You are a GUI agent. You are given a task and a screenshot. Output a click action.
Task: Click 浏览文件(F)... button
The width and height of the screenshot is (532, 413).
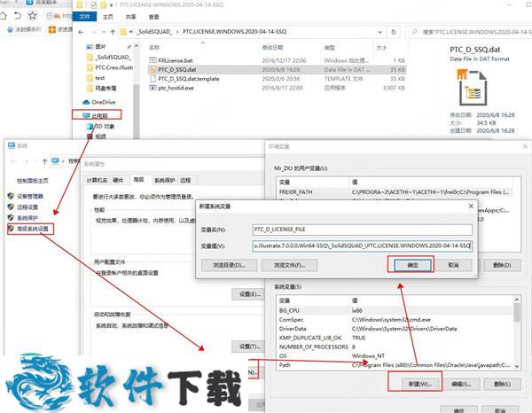[289, 265]
